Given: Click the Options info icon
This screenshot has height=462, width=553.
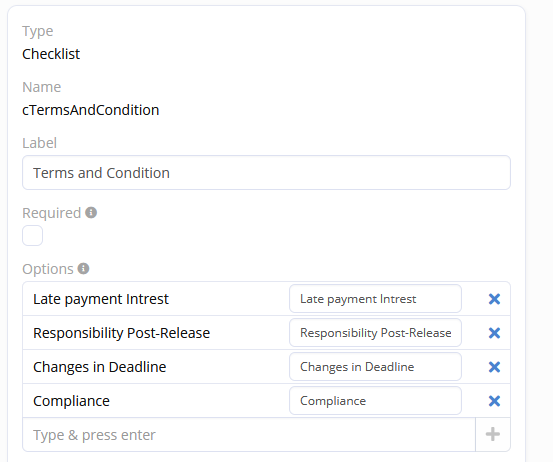Looking at the screenshot, I should pos(83,269).
